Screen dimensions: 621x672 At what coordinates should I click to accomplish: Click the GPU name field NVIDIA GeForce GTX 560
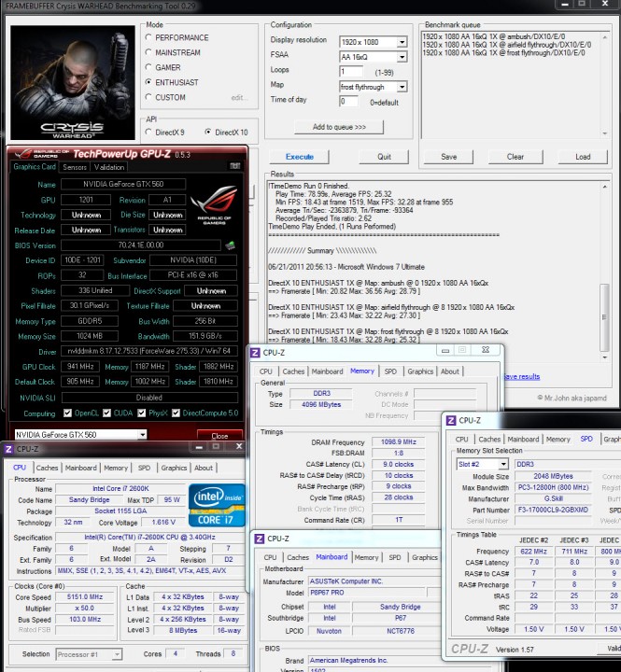123,184
